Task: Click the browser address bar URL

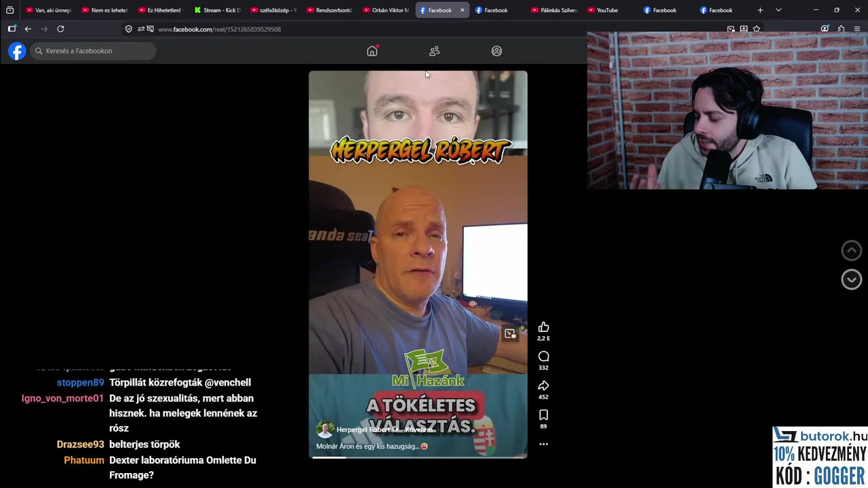Action: [219, 29]
